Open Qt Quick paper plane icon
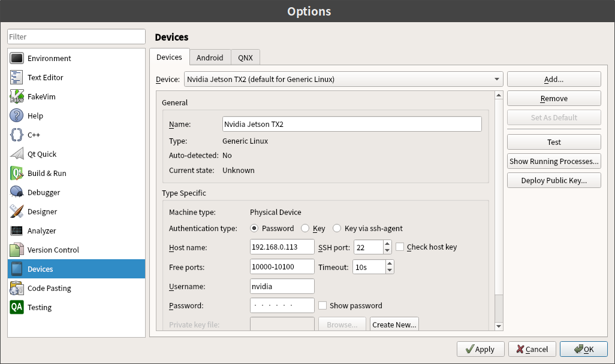Image resolution: width=615 pixels, height=364 pixels. [x=17, y=154]
